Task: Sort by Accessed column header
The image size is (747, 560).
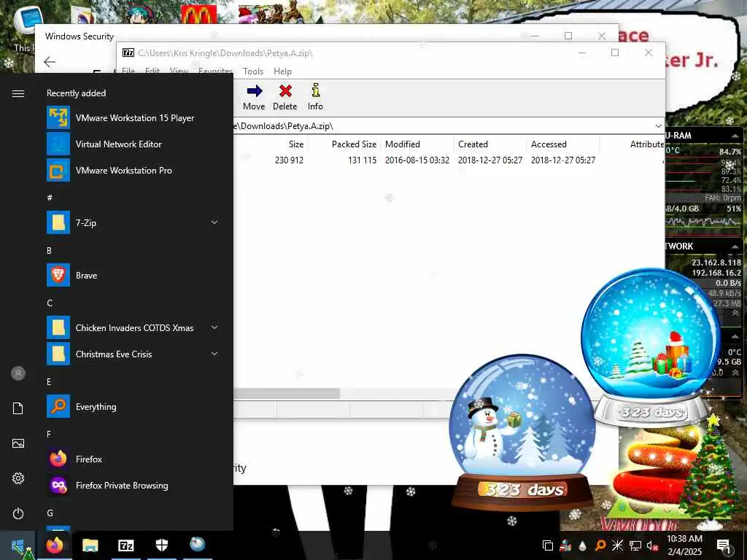Action: click(x=549, y=144)
